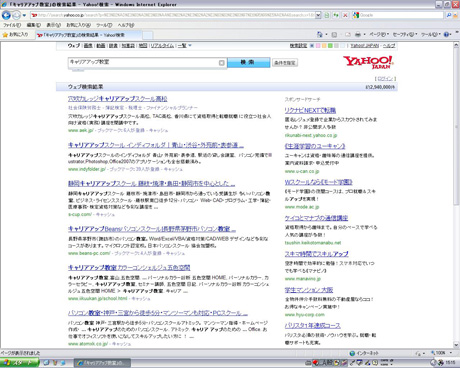Click the keyboard icon inside search field
Screen dimensions: 460x368
tap(222, 63)
